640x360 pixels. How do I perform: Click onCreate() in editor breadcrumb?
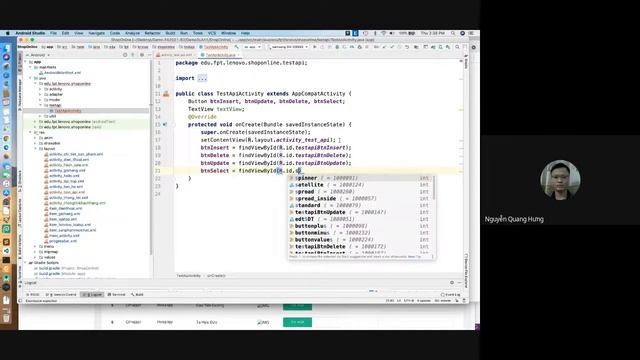pyautogui.click(x=216, y=276)
